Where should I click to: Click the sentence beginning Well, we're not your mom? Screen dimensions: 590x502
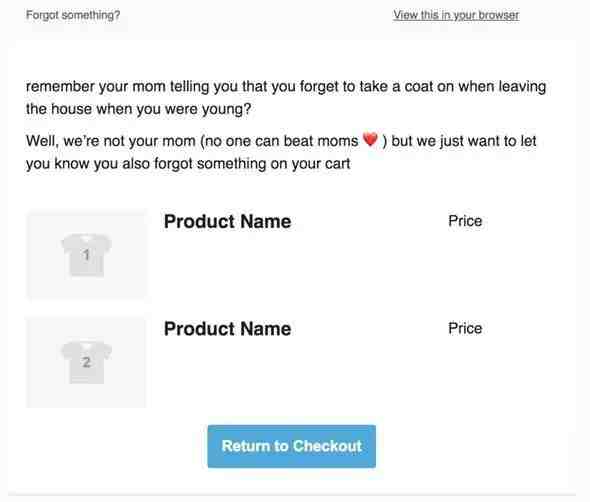click(281, 152)
